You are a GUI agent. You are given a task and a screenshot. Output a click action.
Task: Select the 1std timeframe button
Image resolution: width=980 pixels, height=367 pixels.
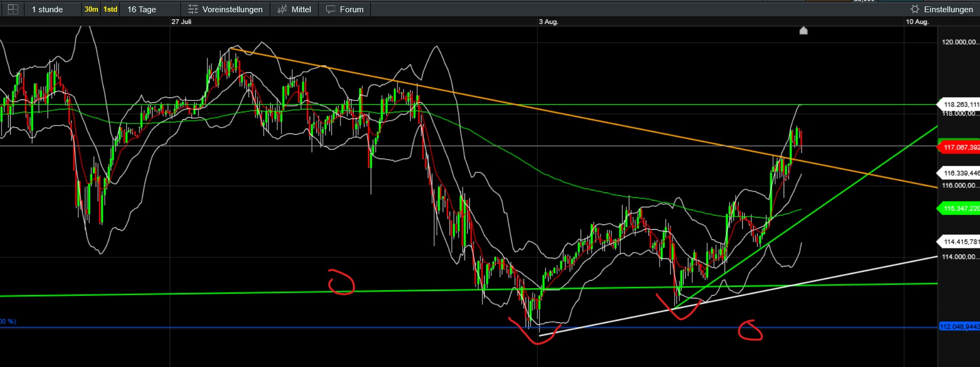[x=110, y=10]
